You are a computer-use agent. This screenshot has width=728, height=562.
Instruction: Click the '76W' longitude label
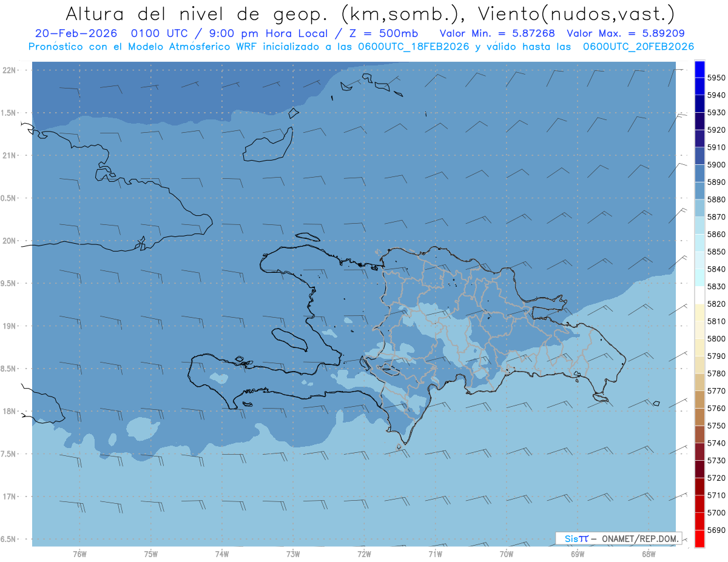[x=79, y=554]
